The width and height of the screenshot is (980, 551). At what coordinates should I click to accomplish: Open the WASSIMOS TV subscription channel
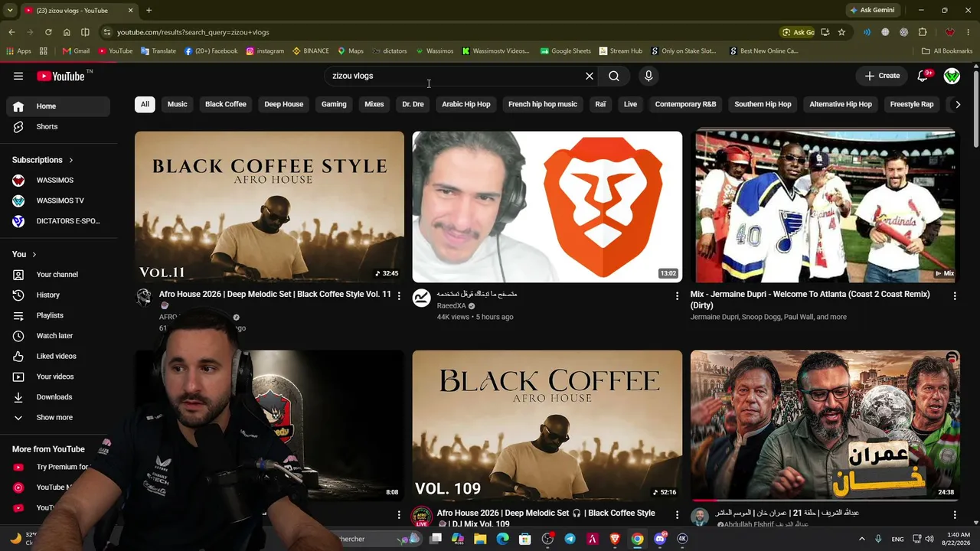point(58,201)
